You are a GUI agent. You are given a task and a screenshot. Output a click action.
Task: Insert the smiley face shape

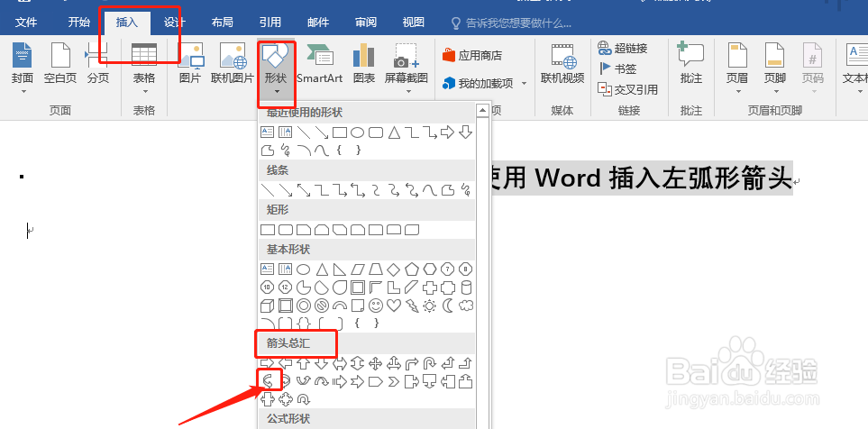(375, 305)
